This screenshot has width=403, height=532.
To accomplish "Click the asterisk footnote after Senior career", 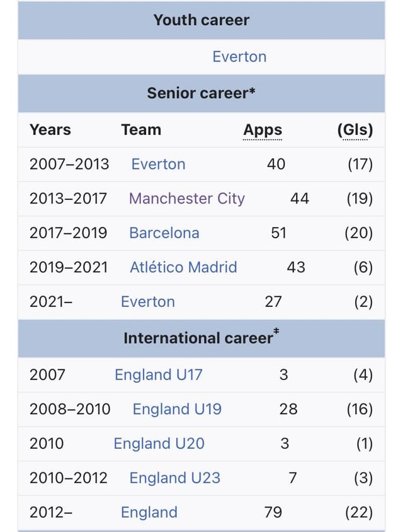I will click(253, 91).
